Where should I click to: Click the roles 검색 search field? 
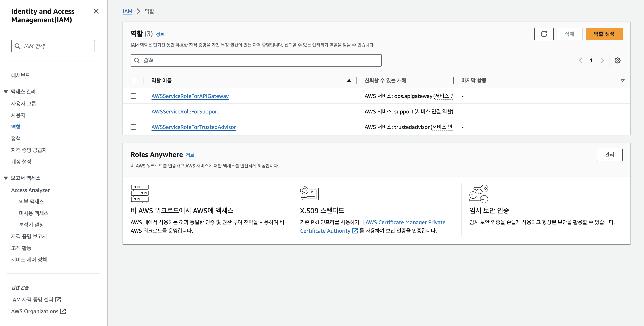pos(256,60)
